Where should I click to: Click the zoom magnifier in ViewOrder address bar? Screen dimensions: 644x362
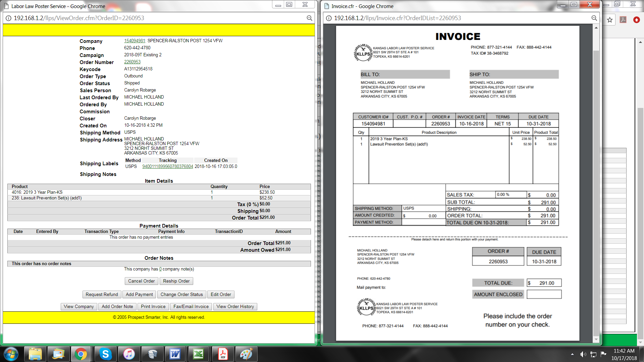tap(309, 18)
